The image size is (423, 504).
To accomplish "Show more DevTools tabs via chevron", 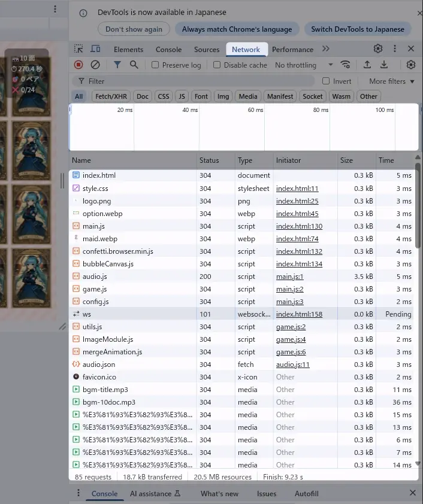I will click(326, 49).
